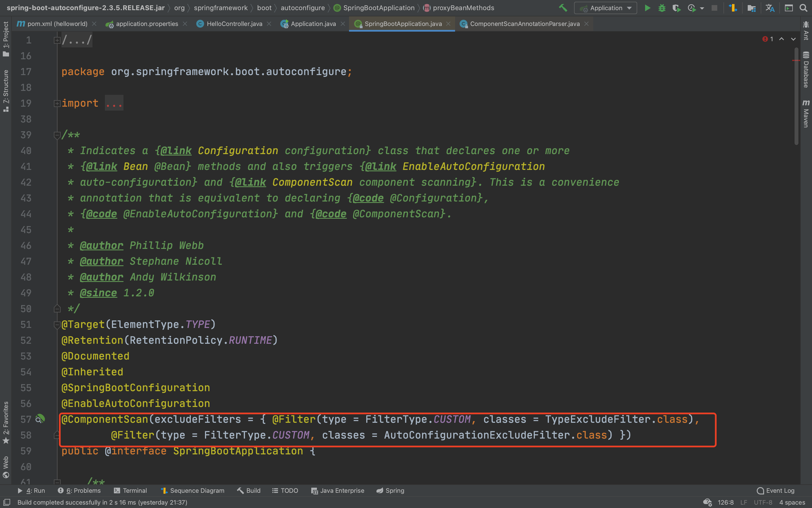The width and height of the screenshot is (812, 508).
Task: Open the Spring tool window
Action: point(390,491)
